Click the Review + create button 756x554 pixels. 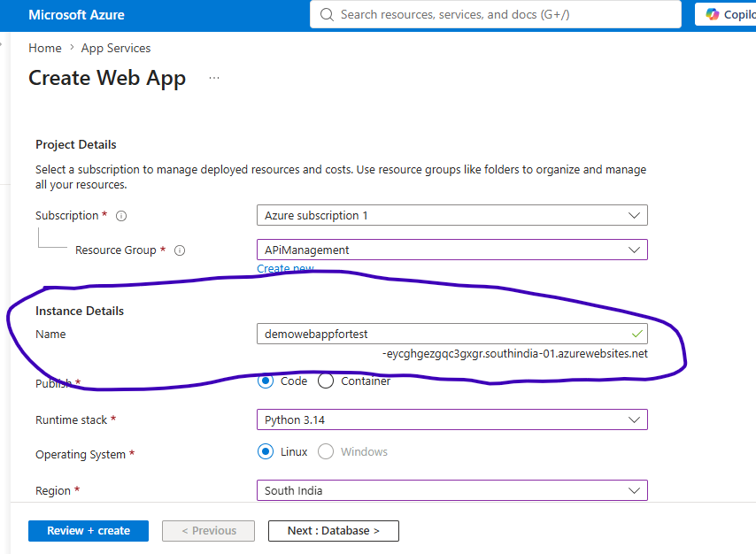89,531
